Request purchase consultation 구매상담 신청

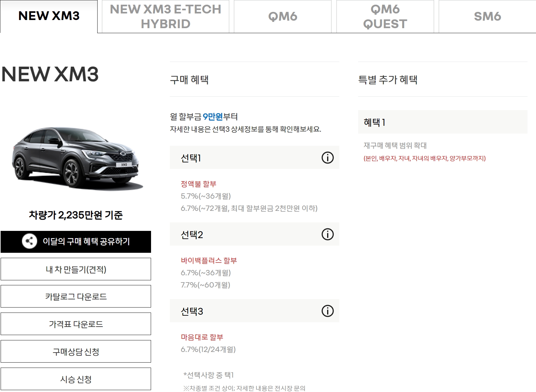point(76,351)
